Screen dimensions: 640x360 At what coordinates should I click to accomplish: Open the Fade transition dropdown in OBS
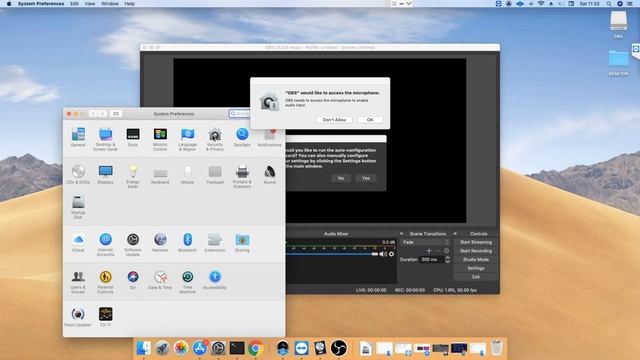pyautogui.click(x=425, y=242)
